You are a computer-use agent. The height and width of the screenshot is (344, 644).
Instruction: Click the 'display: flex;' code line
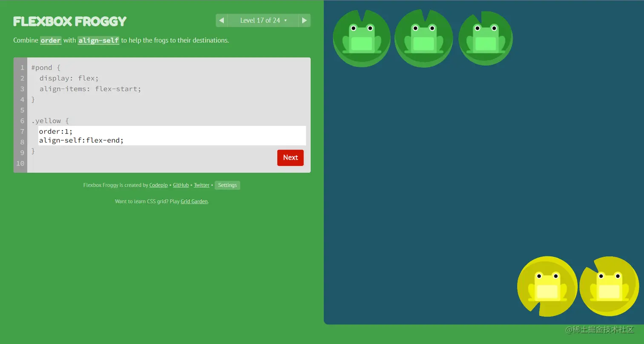click(69, 78)
